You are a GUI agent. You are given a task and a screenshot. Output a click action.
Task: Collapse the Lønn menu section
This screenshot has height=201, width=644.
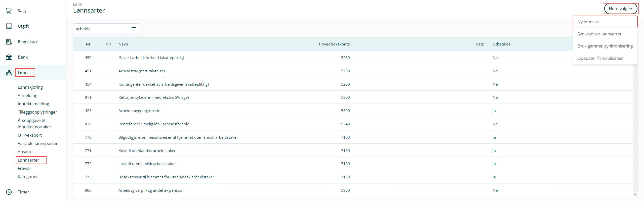(x=23, y=73)
